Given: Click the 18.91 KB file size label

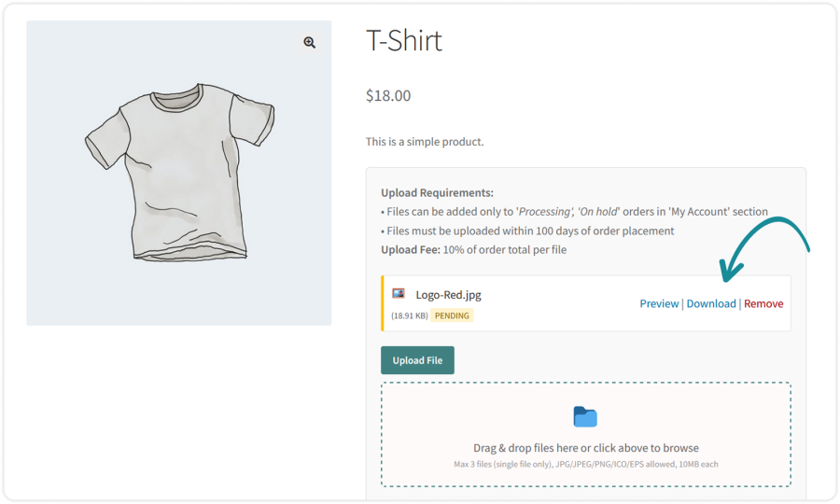Looking at the screenshot, I should (x=409, y=315).
